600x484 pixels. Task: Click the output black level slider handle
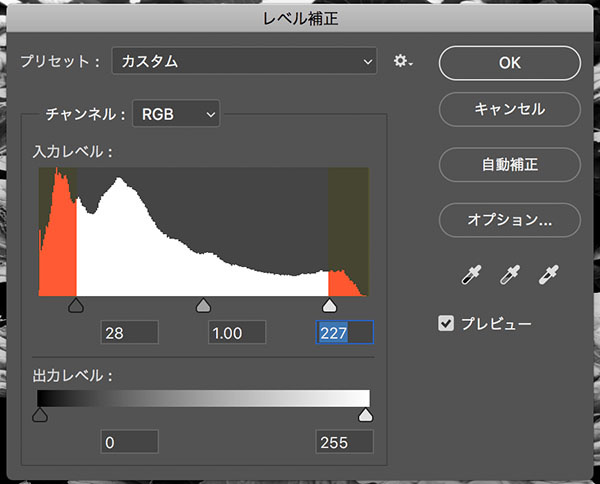click(40, 414)
